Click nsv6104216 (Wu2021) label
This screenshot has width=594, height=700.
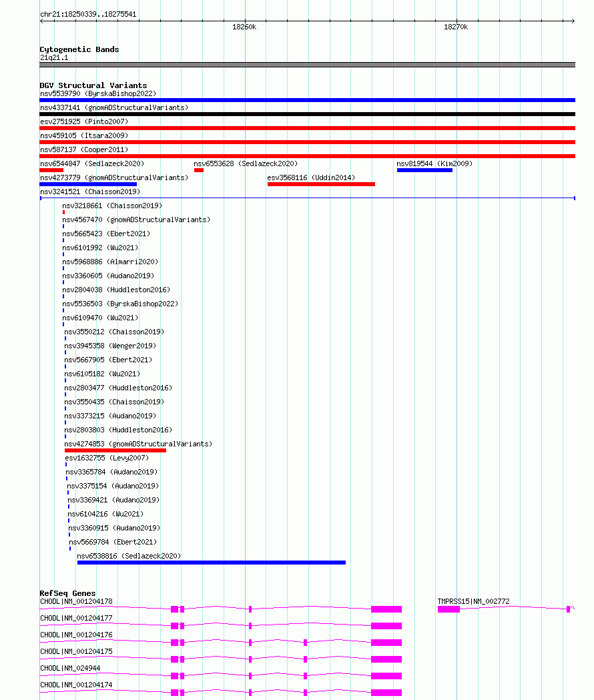pyautogui.click(x=105, y=514)
